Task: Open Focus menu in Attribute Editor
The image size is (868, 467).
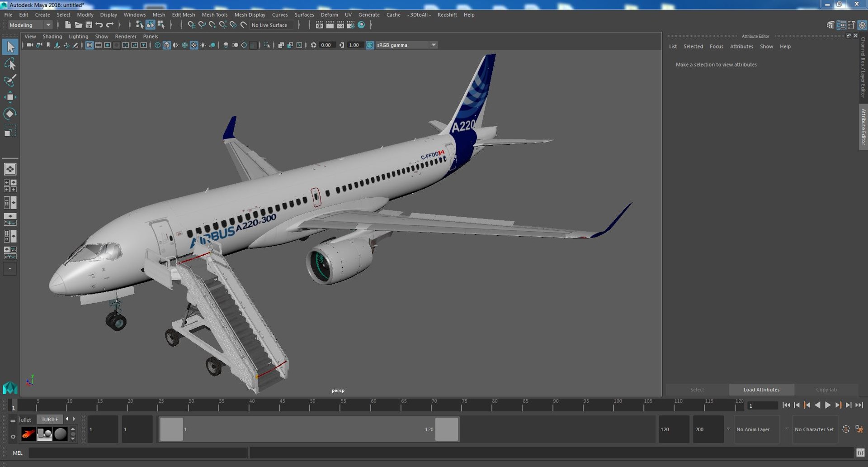Action: point(716,46)
